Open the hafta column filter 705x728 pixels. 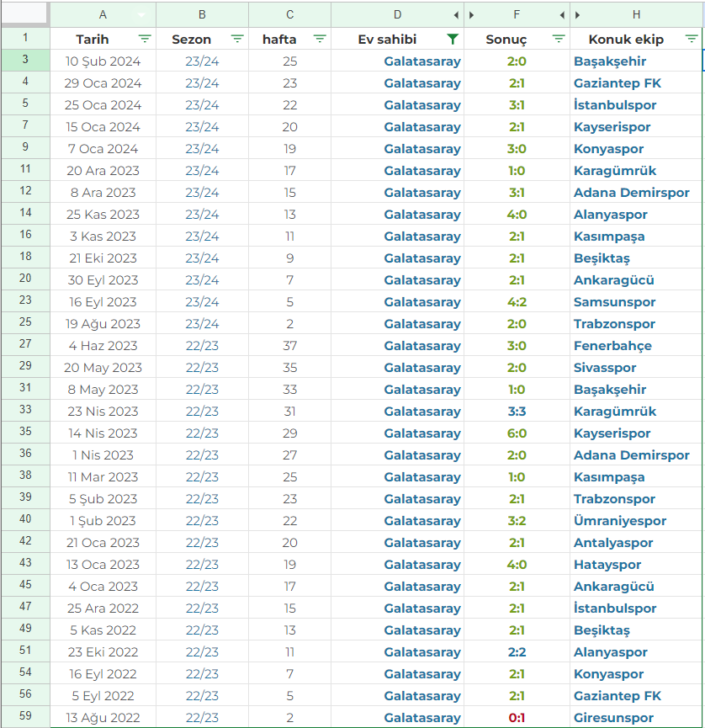point(320,39)
